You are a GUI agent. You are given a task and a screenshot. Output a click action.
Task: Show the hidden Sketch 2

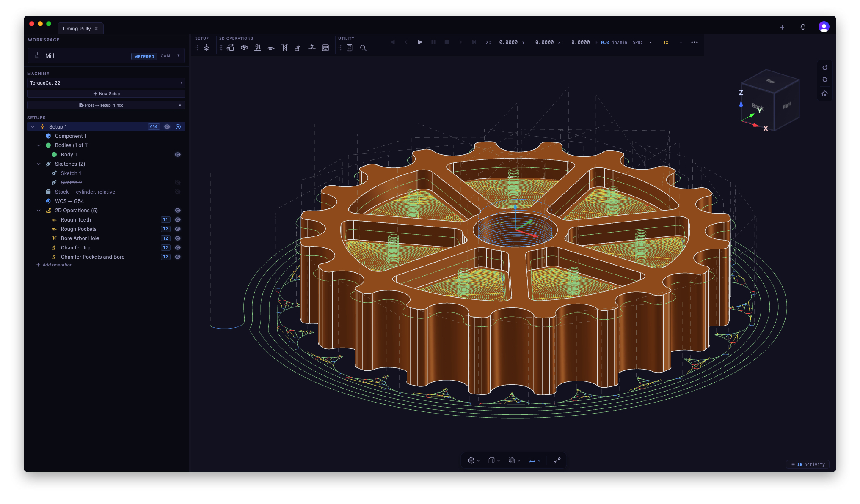click(x=178, y=183)
